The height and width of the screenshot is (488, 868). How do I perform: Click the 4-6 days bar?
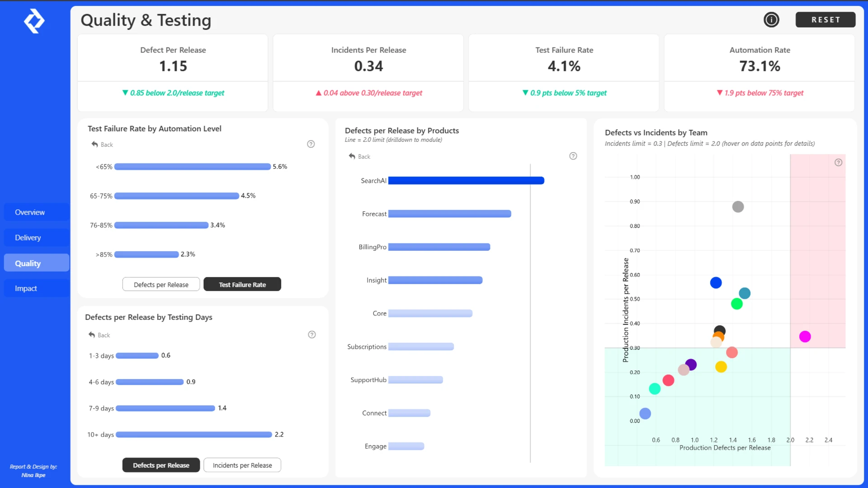point(150,382)
